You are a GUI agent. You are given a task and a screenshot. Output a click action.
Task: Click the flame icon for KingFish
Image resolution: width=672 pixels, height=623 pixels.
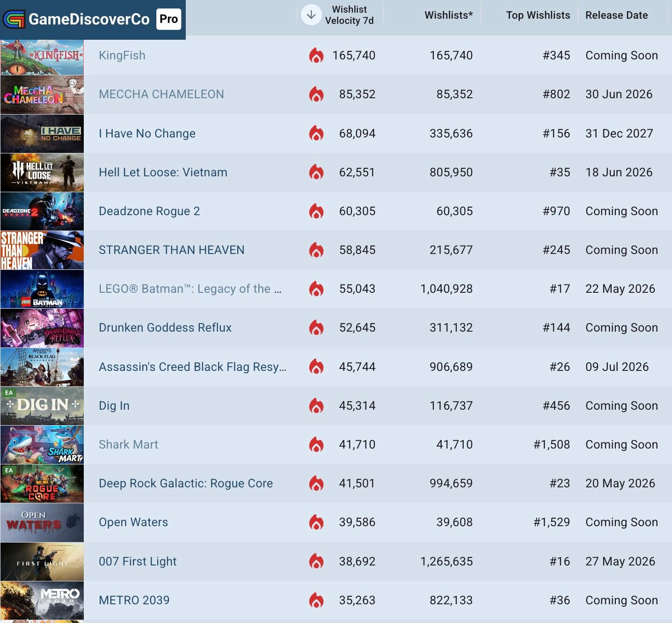316,55
